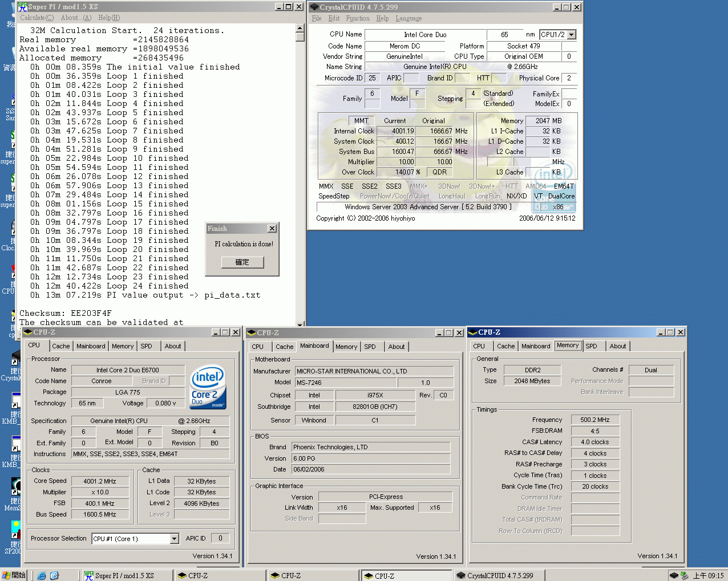
Task: Switch to Cache tab in the CPU-Z processor window
Action: (61, 346)
